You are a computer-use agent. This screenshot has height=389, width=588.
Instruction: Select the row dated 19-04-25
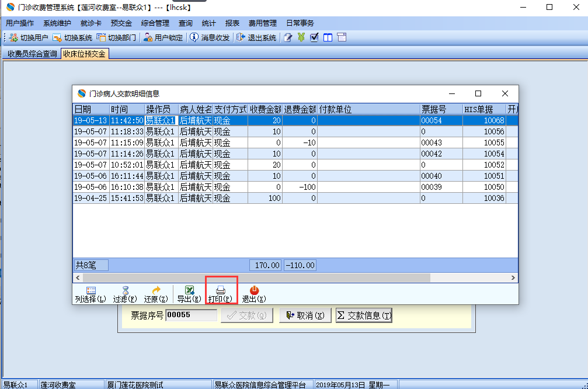click(x=295, y=198)
